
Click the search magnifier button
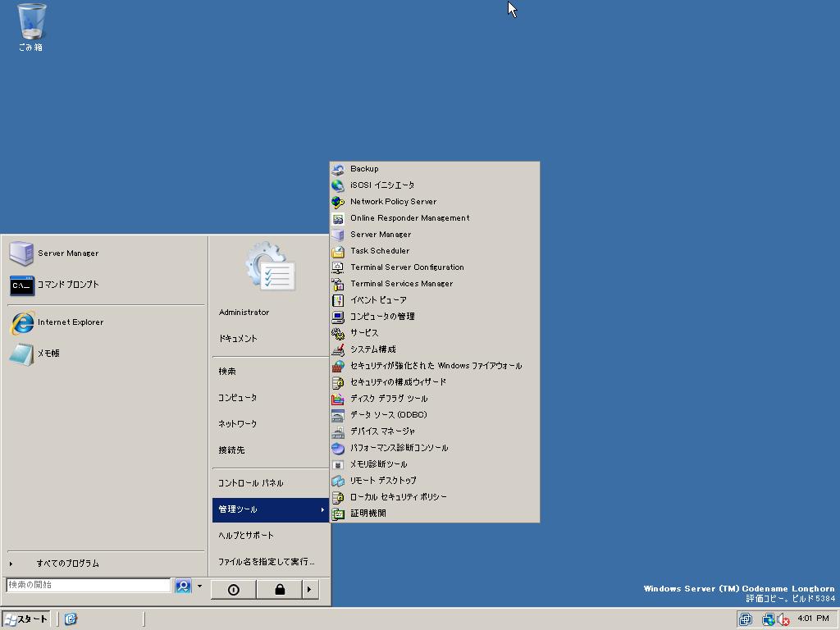(x=183, y=586)
